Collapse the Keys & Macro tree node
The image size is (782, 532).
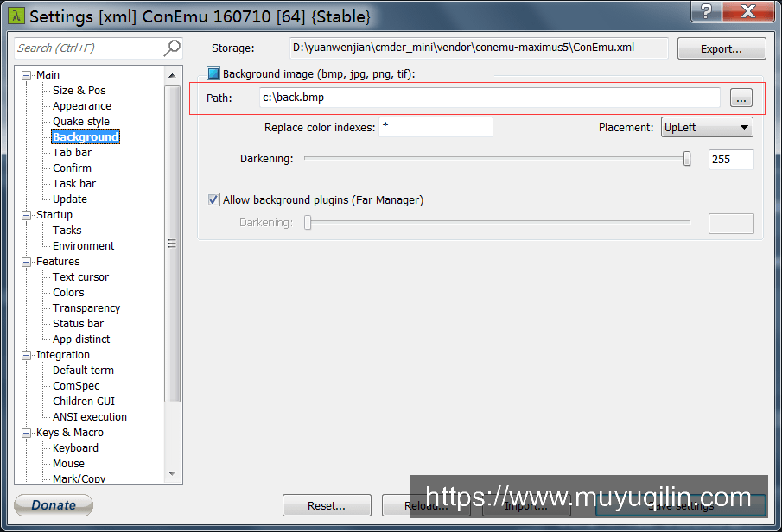(26, 434)
